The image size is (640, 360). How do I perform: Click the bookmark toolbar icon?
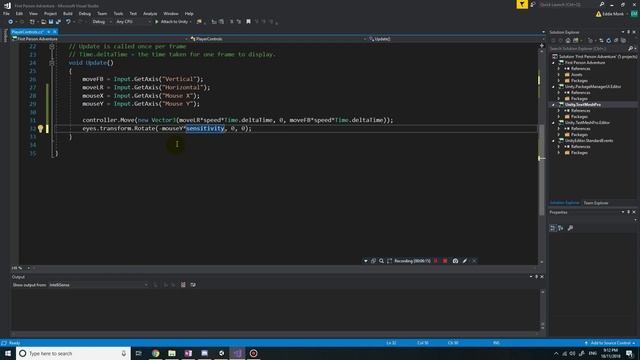click(248, 22)
